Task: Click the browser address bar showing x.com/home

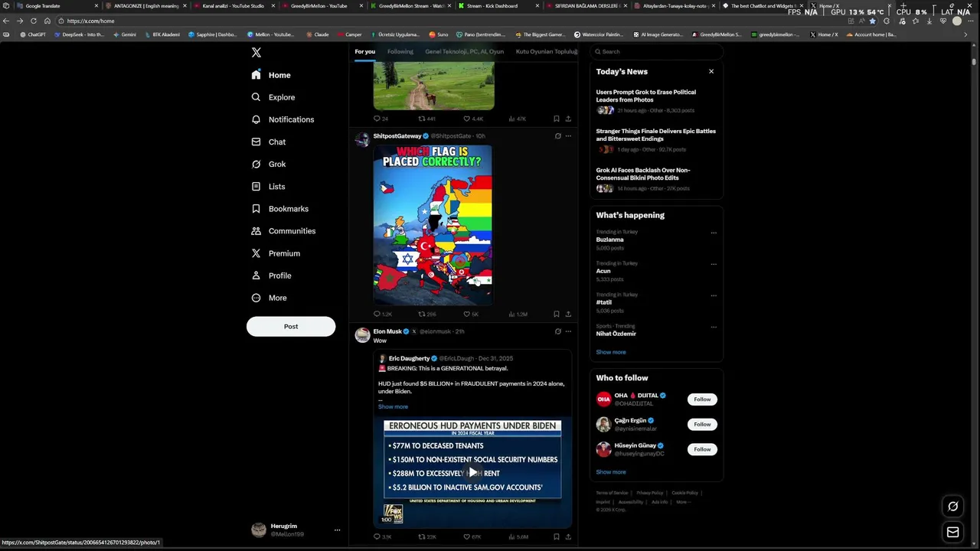Action: point(452,21)
